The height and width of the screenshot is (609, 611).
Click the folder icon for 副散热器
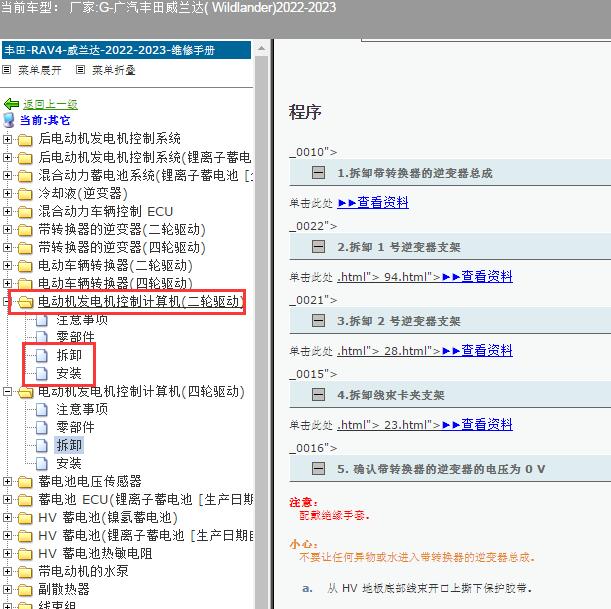(x=25, y=590)
